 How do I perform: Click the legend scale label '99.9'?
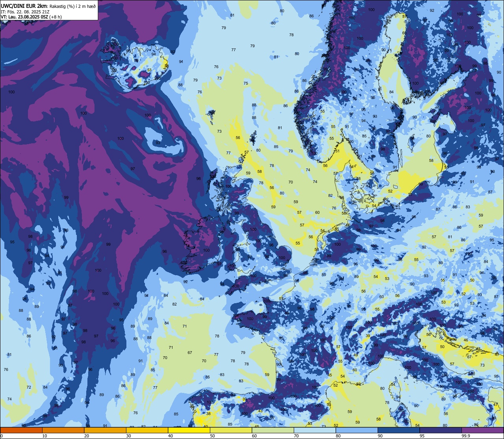(466, 436)
